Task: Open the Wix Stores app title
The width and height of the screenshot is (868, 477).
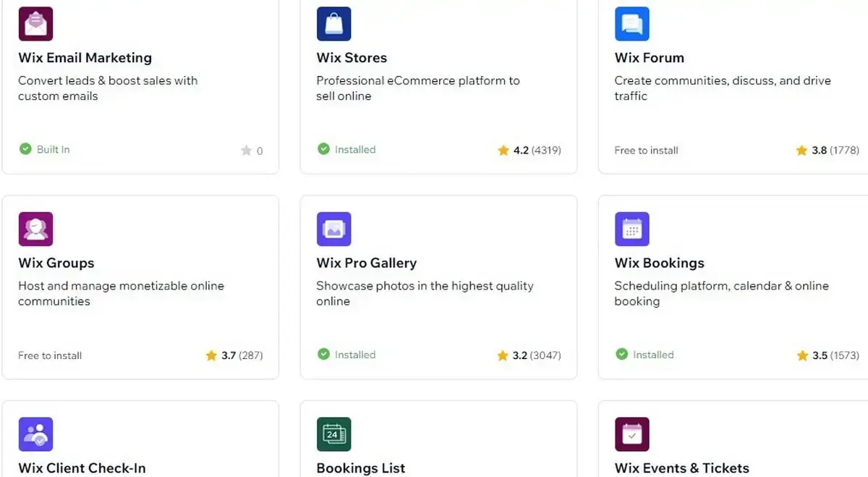Action: click(x=352, y=58)
